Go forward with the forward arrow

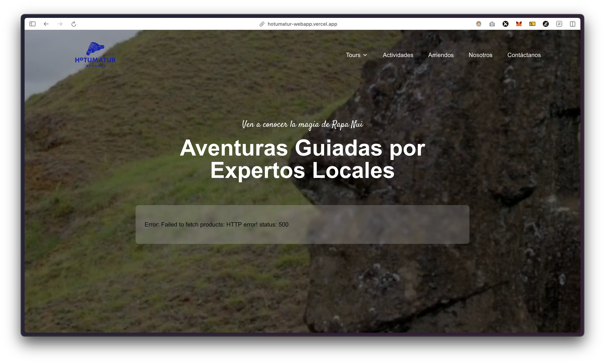(60, 24)
